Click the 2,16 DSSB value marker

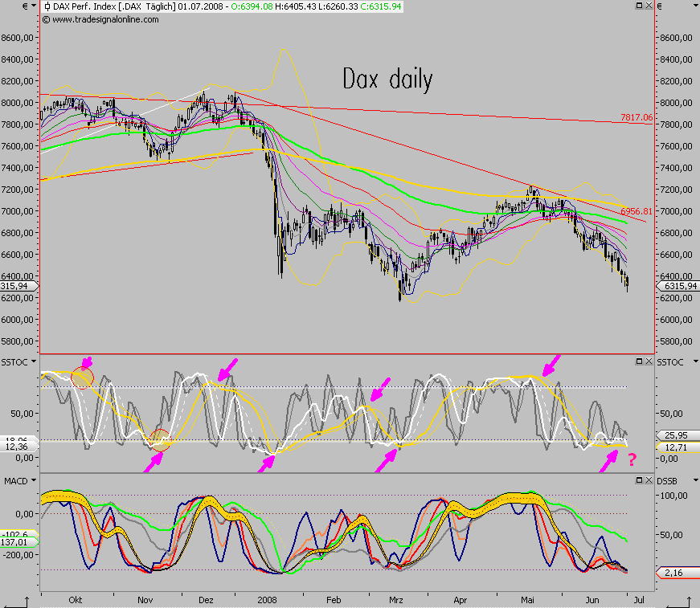[678, 573]
